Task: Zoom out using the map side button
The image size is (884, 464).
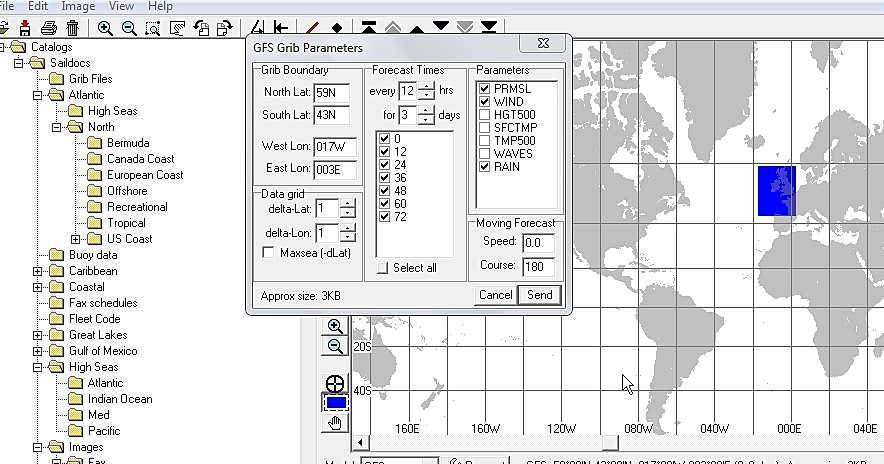Action: click(335, 346)
